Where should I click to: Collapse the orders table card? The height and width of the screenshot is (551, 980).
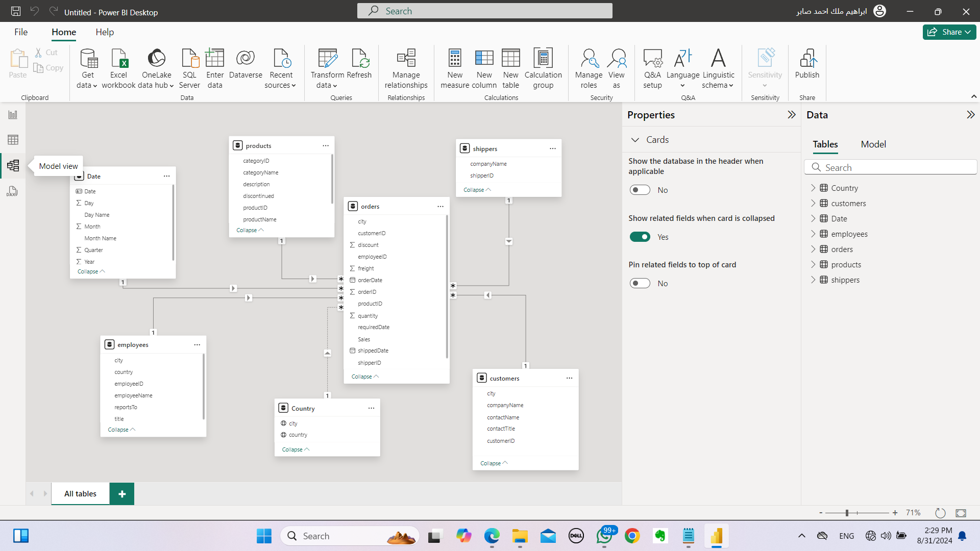click(364, 377)
